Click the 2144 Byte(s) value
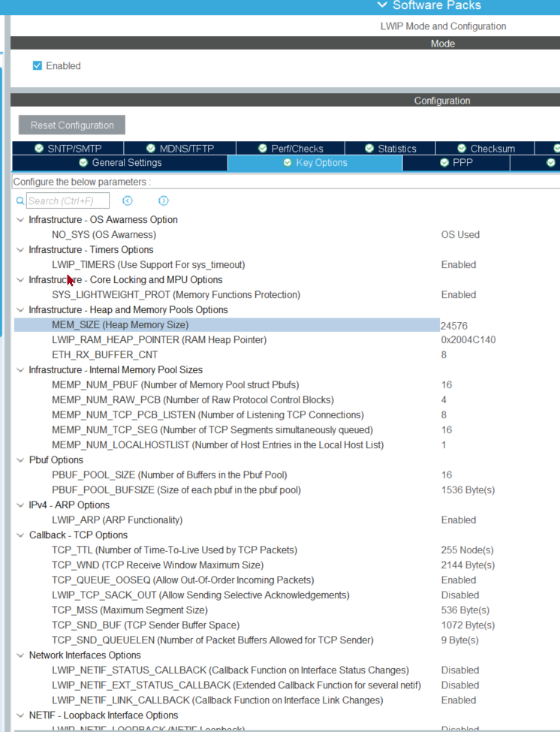 (468, 565)
